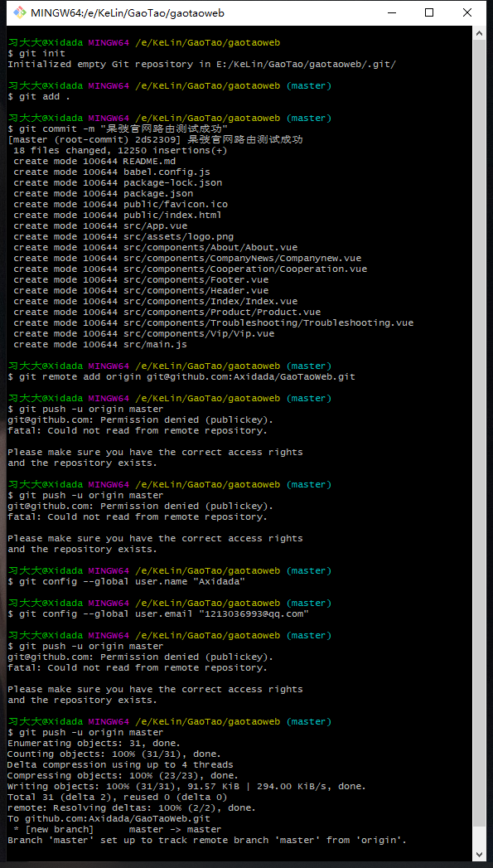Close the MINGW64 terminal window
The height and width of the screenshot is (868, 493).
467,12
